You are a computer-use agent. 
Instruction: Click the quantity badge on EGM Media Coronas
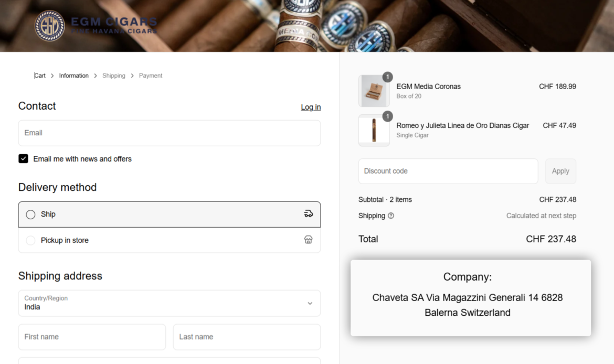pyautogui.click(x=388, y=77)
